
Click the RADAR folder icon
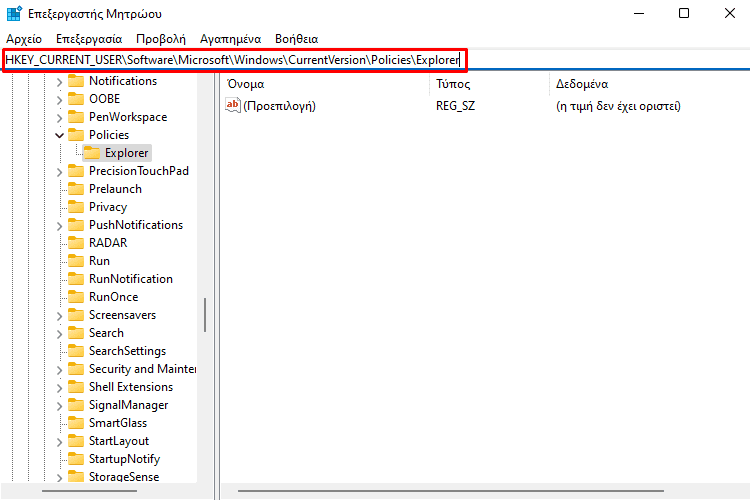76,243
